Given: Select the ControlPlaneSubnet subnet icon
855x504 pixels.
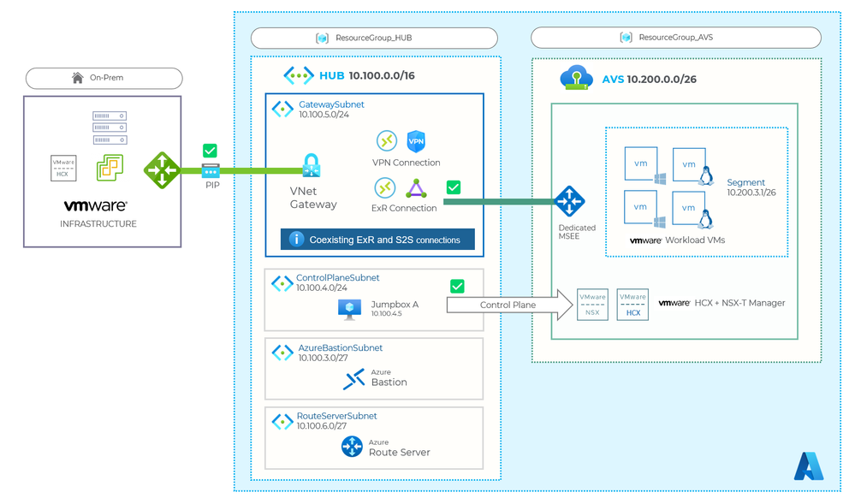Looking at the screenshot, I should tap(282, 283).
